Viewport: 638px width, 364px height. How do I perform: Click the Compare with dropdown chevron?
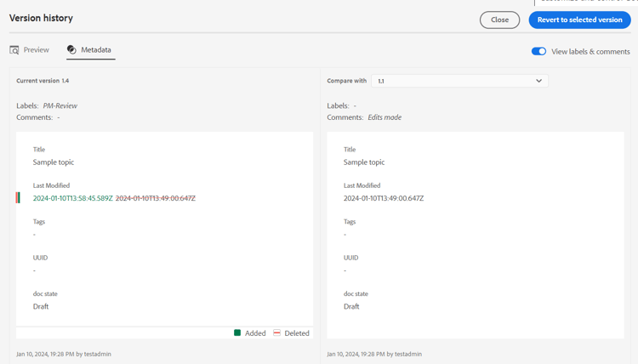pos(538,81)
